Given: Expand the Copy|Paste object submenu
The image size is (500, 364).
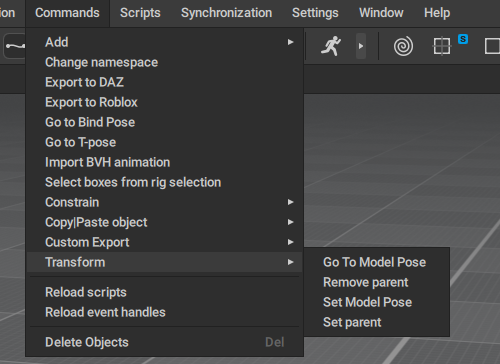Looking at the screenshot, I should [164, 222].
